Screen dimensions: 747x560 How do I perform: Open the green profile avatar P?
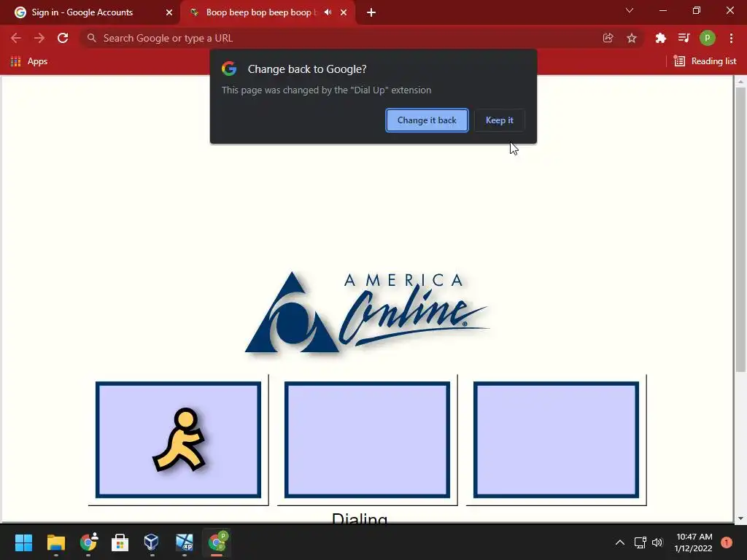[x=708, y=38]
